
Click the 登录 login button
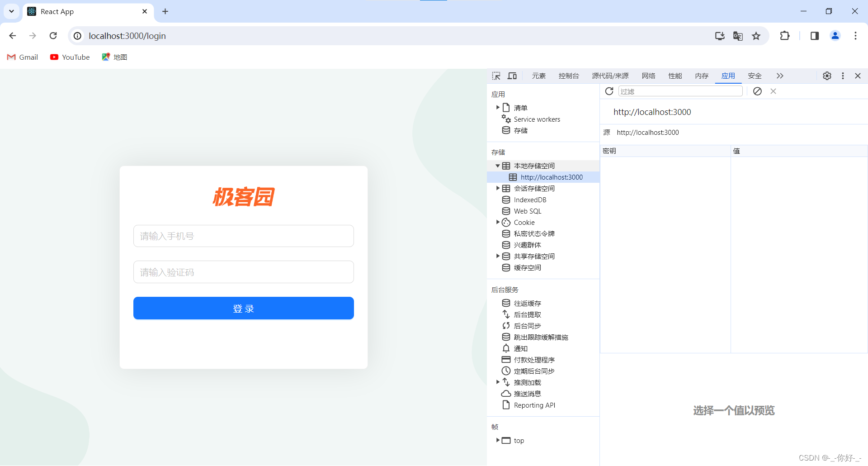(243, 308)
